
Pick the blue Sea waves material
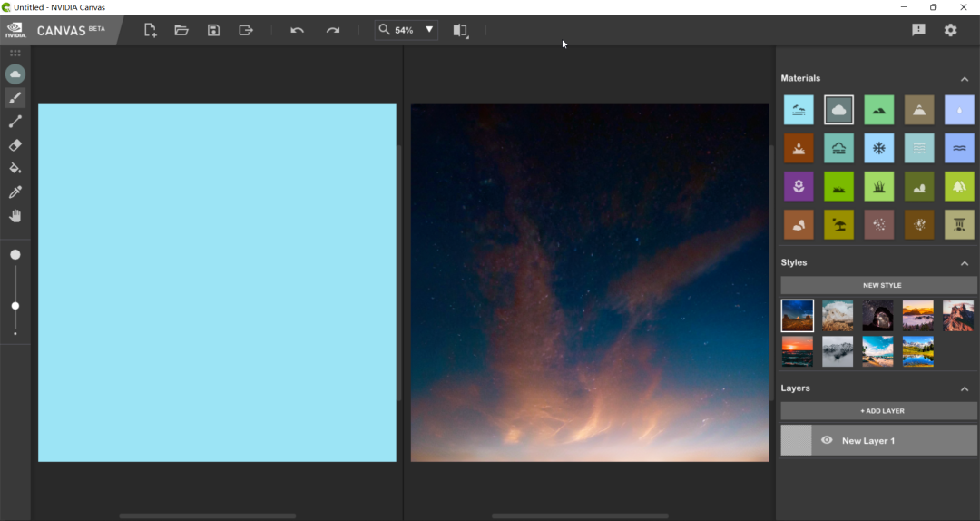point(959,148)
